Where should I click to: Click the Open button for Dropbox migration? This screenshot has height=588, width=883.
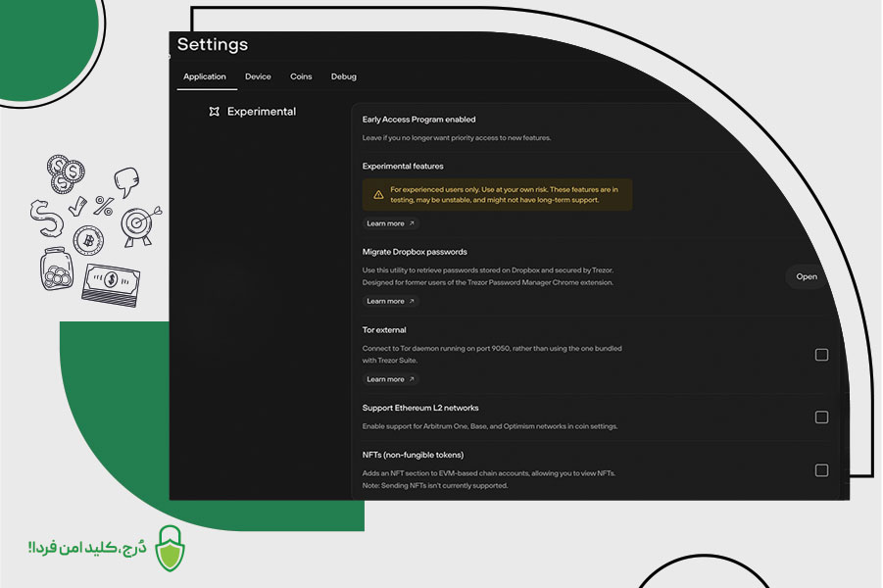tap(807, 276)
